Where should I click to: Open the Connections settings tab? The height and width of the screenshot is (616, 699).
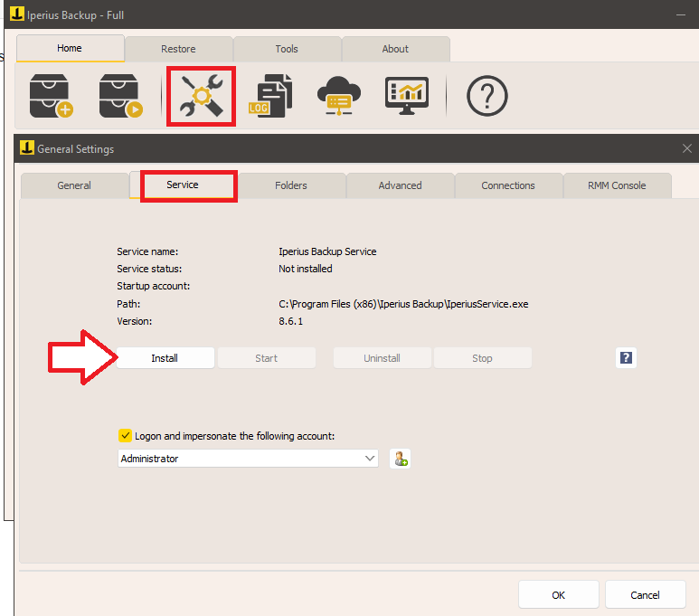[508, 185]
